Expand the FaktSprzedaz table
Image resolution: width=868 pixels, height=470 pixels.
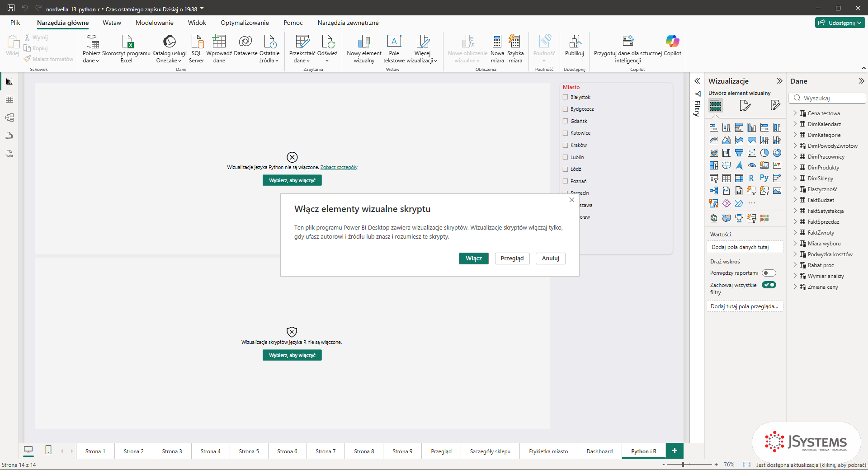[x=795, y=222]
